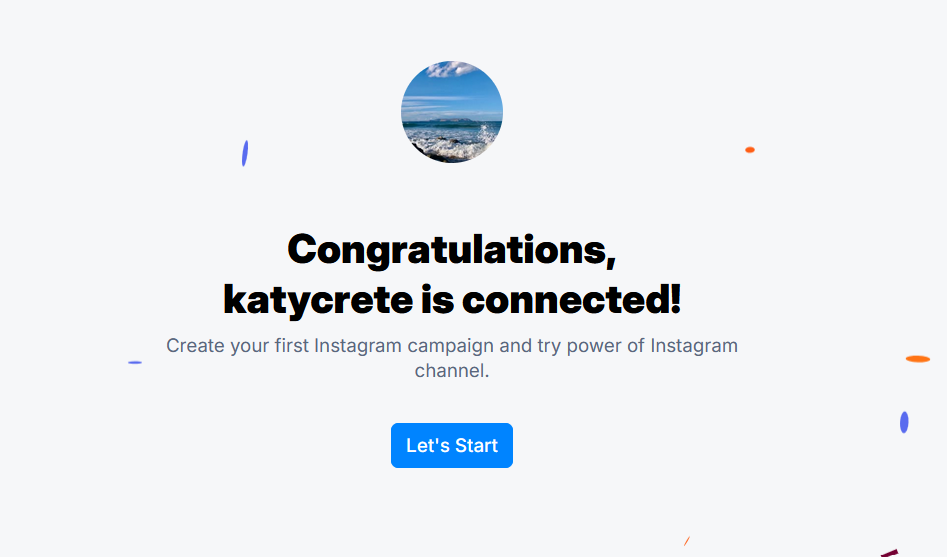Click the word connected! in the heading
Screen dimensions: 947x557
coord(571,300)
